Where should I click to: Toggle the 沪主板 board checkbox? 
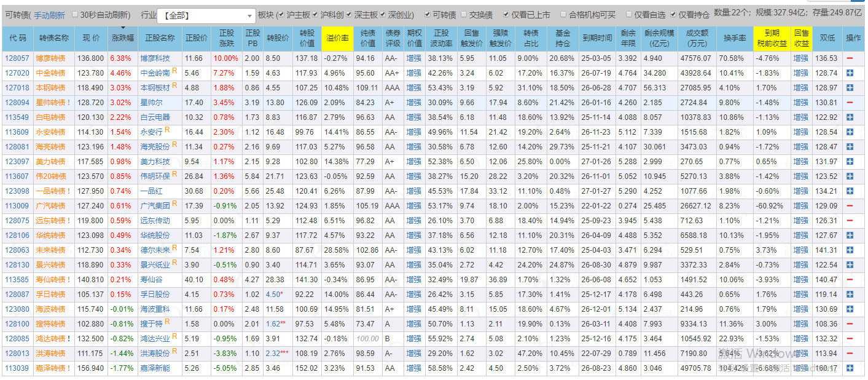281,15
